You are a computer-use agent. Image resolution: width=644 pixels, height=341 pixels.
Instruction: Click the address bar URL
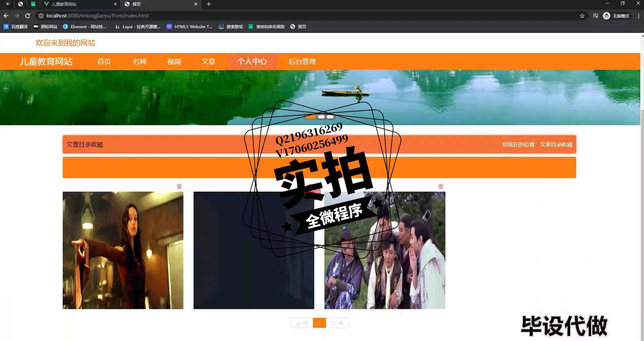point(97,16)
